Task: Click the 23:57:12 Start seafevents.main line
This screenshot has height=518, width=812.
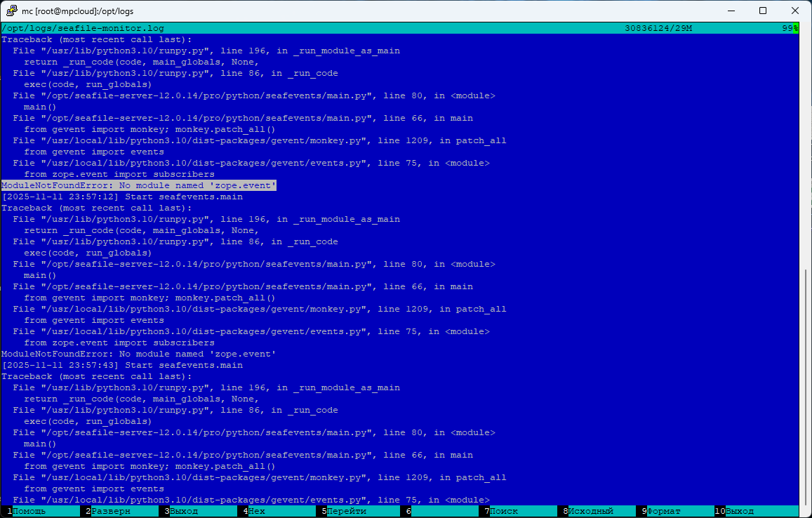Action: 122,197
